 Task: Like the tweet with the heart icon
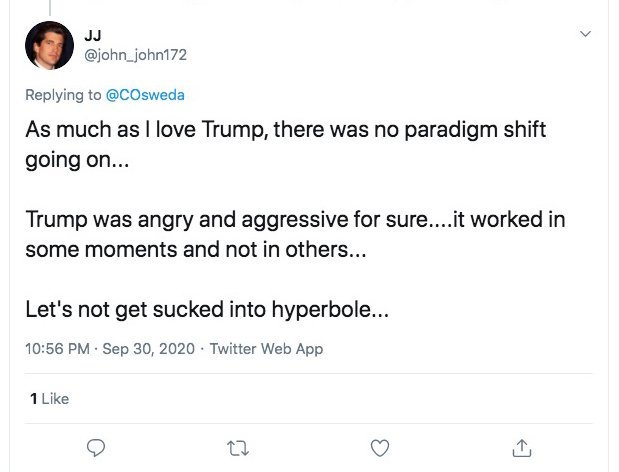click(380, 448)
